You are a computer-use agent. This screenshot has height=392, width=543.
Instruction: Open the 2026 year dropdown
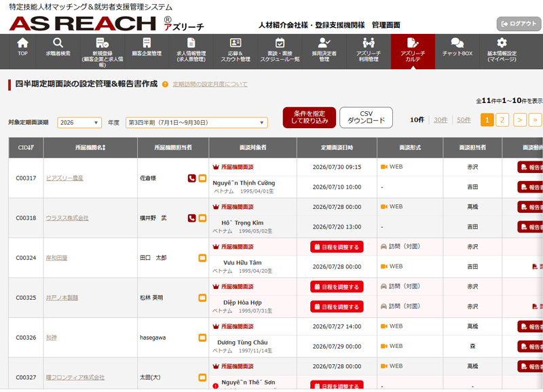point(79,123)
